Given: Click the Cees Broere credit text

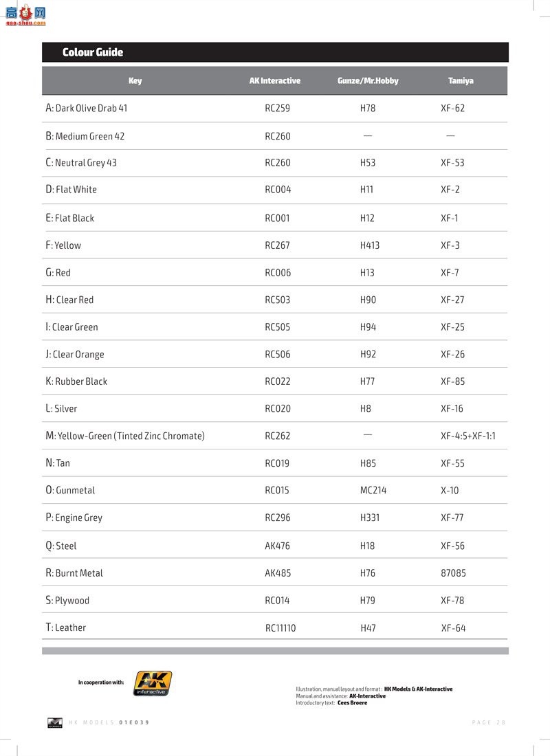Looking at the screenshot, I should coord(352,703).
